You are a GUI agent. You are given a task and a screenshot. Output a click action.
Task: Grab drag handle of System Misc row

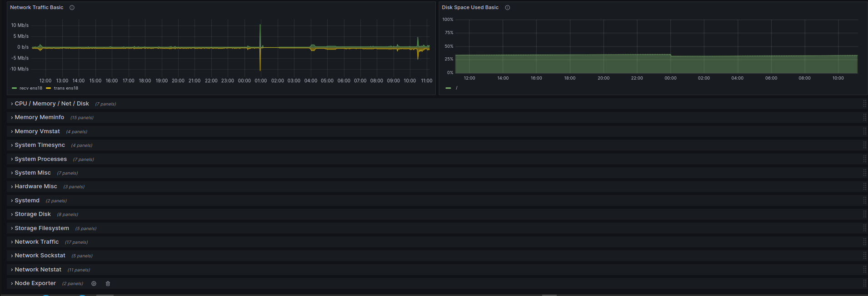pyautogui.click(x=864, y=173)
